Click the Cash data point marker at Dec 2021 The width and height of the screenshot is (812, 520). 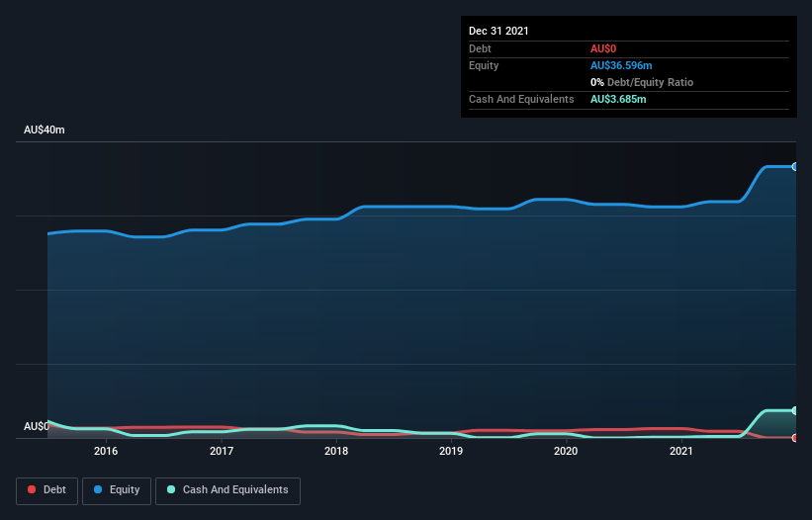point(795,410)
